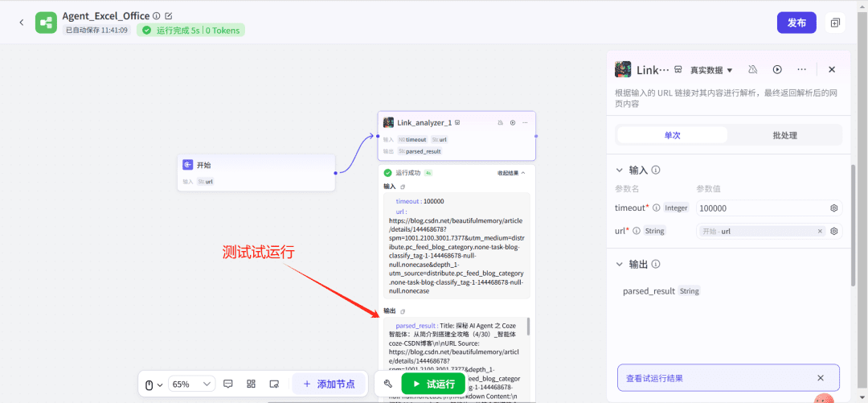Image resolution: width=868 pixels, height=403 pixels.
Task: Run the node from the side panel play icon
Action: click(777, 70)
